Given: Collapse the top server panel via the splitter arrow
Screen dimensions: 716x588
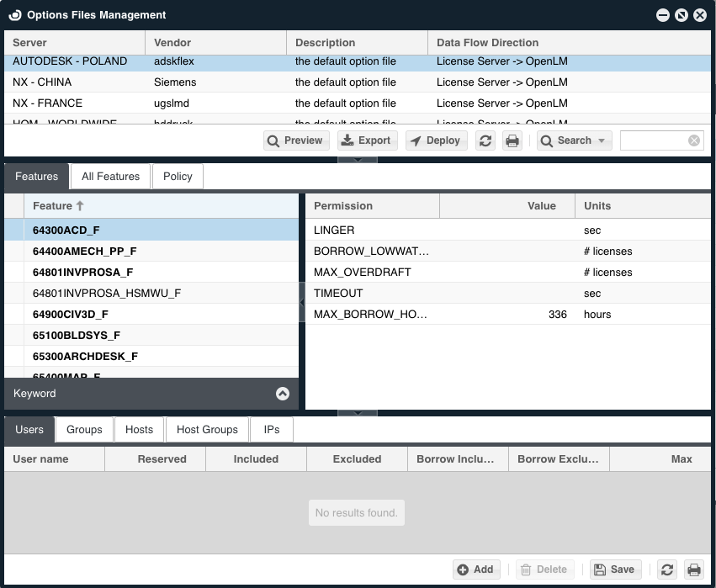Looking at the screenshot, I should coord(358,159).
